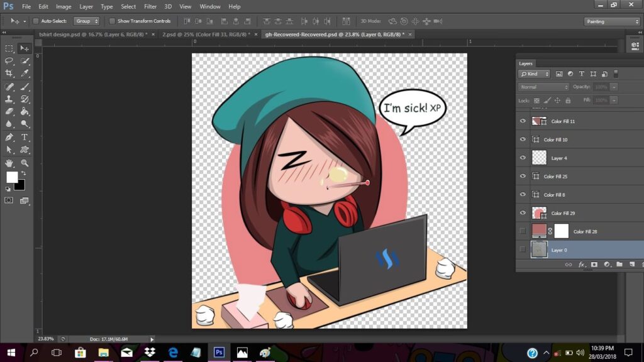Expand the Kind layer filter dropdown
The height and width of the screenshot is (362, 644).
tap(535, 74)
